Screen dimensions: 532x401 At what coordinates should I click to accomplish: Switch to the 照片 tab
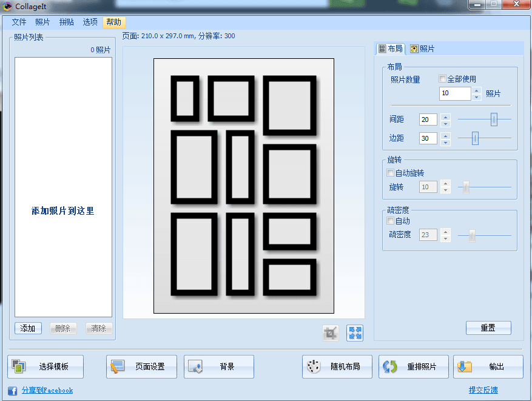(x=422, y=48)
